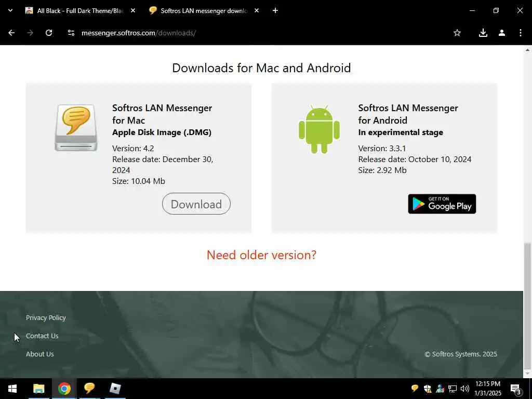
Task: Open the Windows Start menu
Action: click(x=12, y=389)
